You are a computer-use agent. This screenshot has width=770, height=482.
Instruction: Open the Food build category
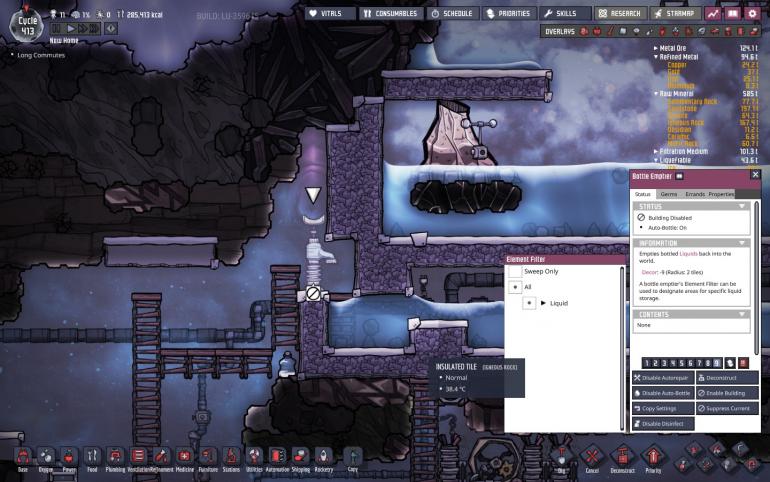(92, 457)
